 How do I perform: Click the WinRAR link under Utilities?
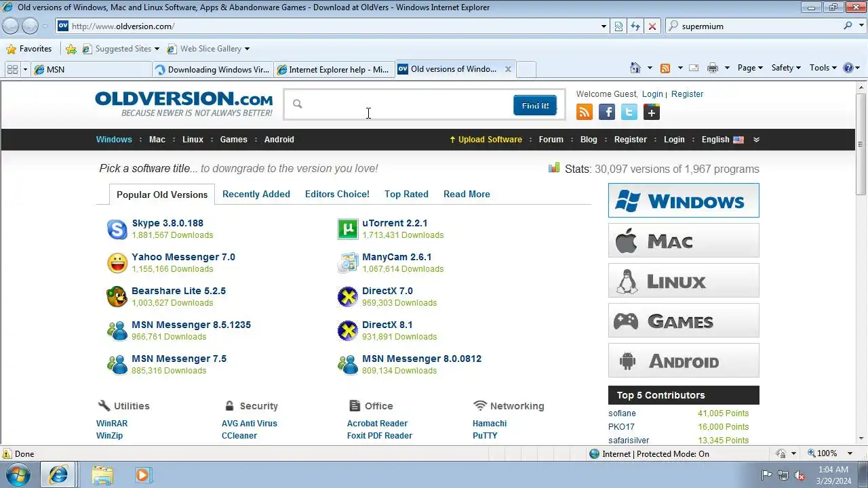point(112,424)
